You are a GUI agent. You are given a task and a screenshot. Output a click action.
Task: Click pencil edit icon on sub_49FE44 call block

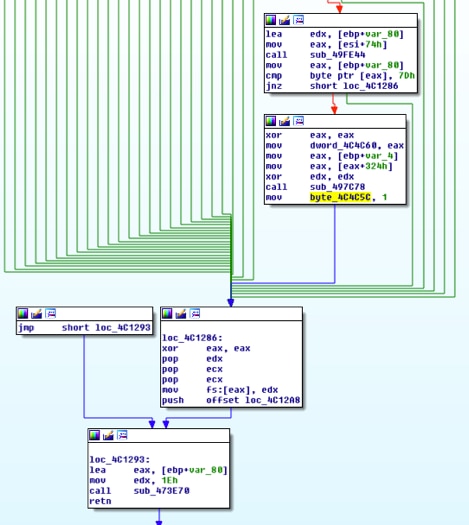[x=285, y=20]
